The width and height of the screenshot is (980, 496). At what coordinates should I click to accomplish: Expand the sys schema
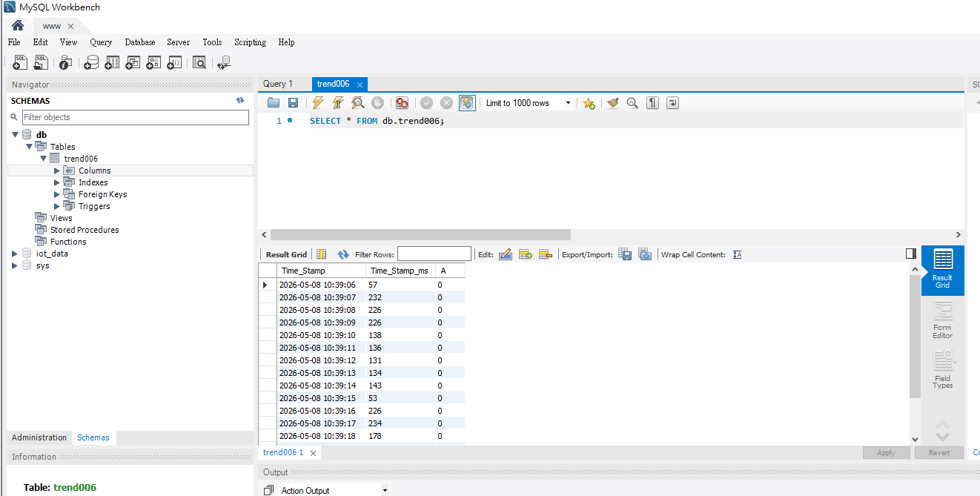pyautogui.click(x=15, y=265)
